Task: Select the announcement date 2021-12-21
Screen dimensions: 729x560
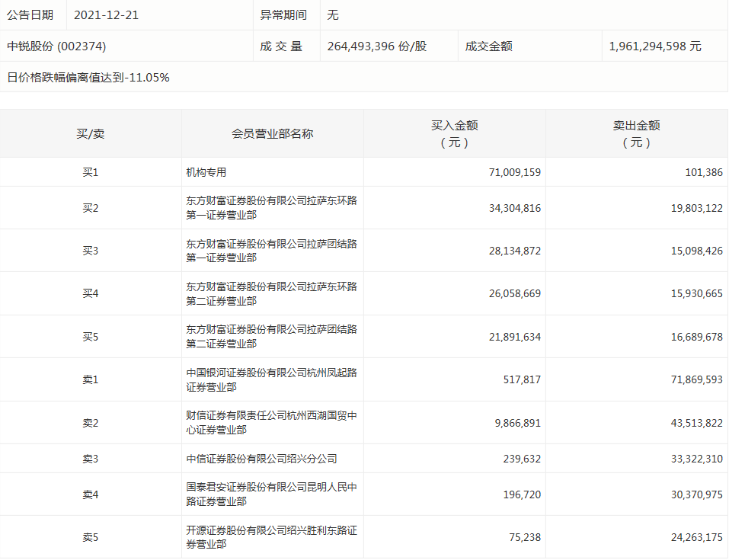Action: click(106, 15)
